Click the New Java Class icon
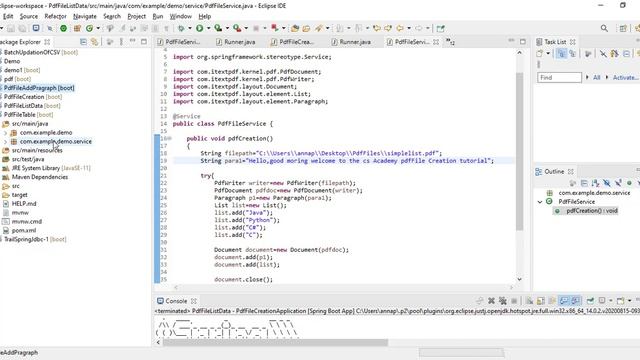Screen dimensions: 640x360 coord(89,28)
